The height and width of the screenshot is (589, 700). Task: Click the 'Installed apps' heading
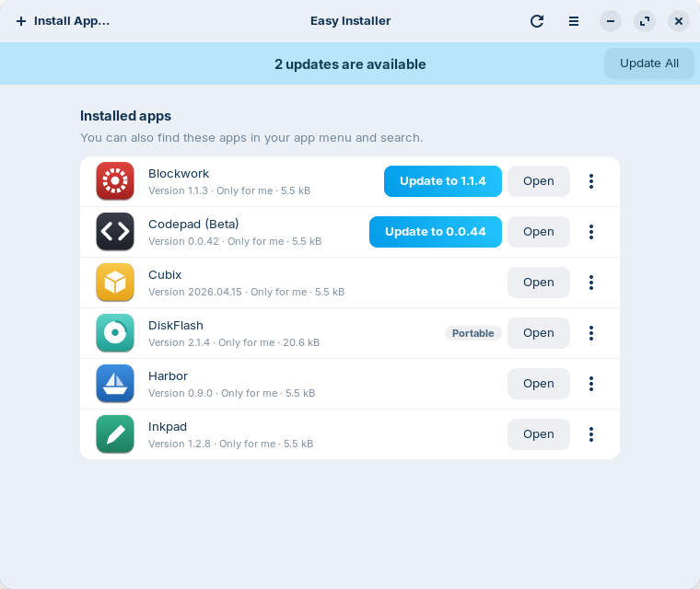click(x=125, y=116)
